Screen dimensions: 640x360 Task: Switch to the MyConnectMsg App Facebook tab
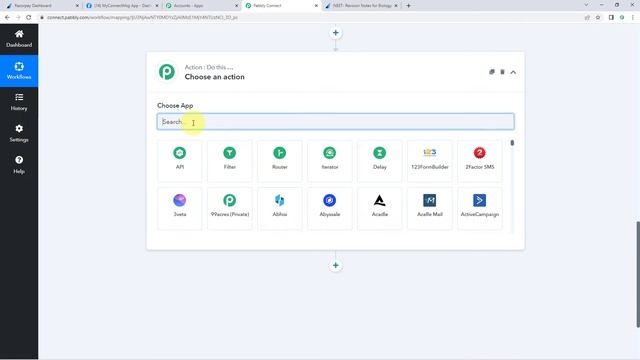pyautogui.click(x=122, y=6)
